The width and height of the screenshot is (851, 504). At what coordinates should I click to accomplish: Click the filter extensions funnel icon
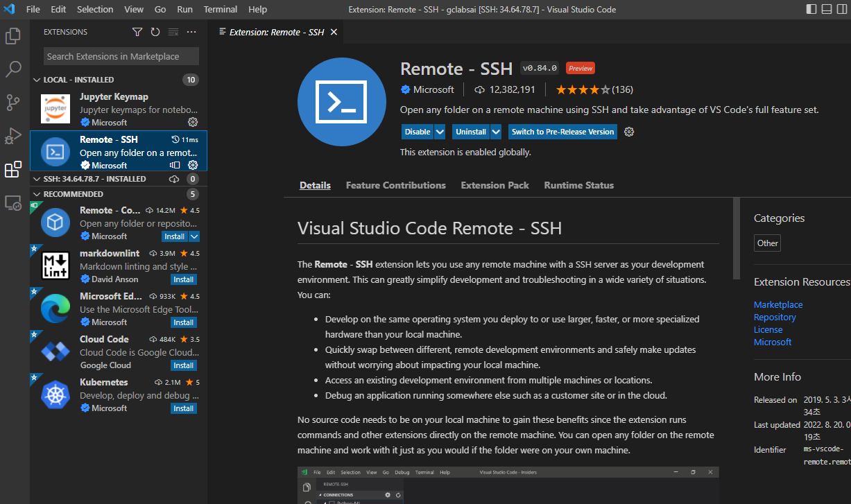coord(138,31)
